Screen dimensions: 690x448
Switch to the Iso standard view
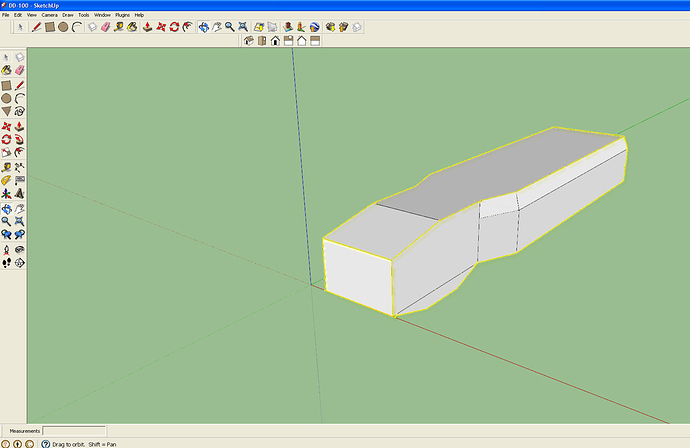pos(249,42)
